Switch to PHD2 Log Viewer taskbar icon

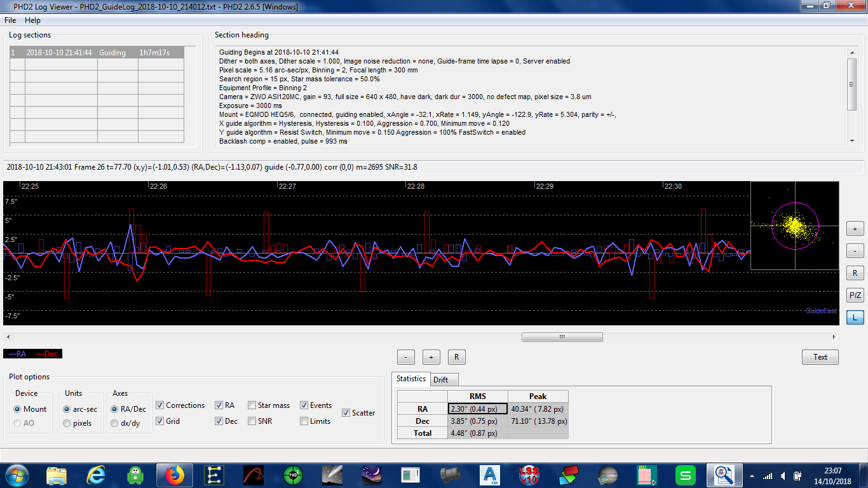coord(725,475)
